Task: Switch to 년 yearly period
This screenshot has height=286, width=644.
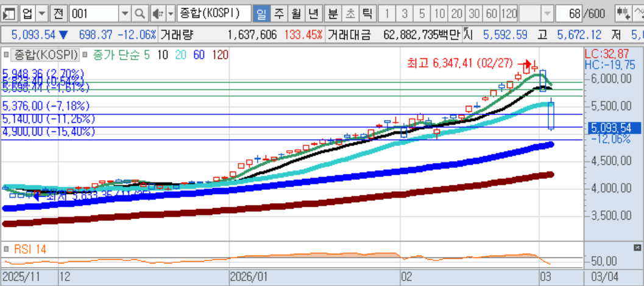Action: (x=313, y=14)
